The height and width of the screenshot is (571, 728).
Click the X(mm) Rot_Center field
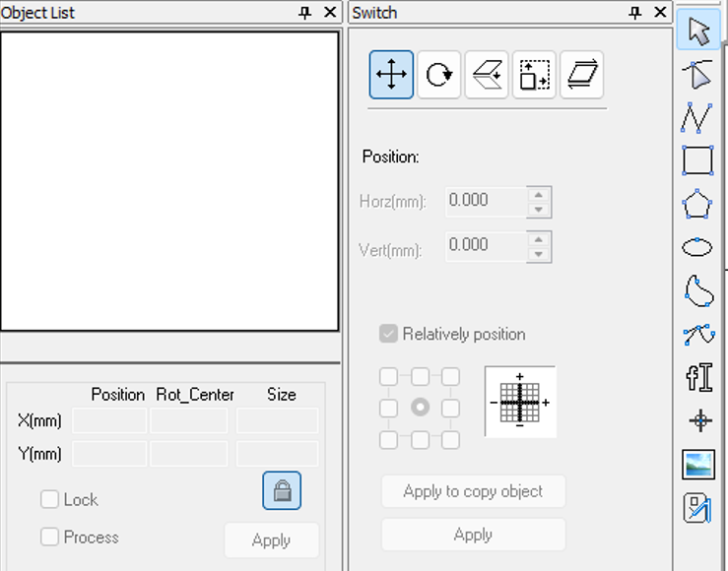pyautogui.click(x=189, y=420)
